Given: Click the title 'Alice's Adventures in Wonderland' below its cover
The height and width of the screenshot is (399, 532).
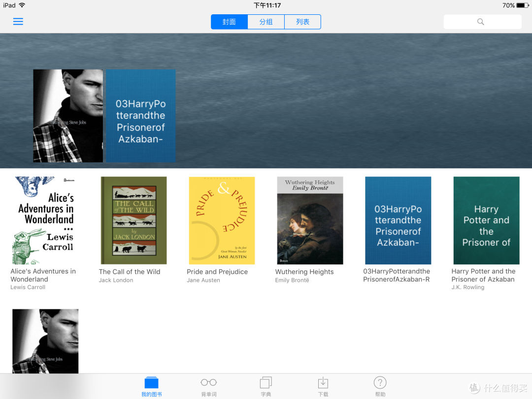Looking at the screenshot, I should (43, 275).
